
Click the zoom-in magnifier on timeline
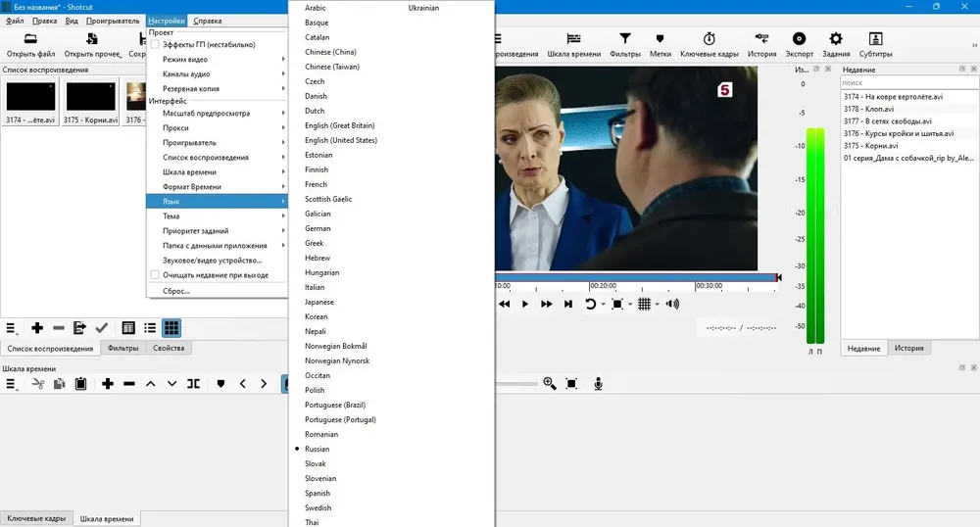[x=550, y=383]
